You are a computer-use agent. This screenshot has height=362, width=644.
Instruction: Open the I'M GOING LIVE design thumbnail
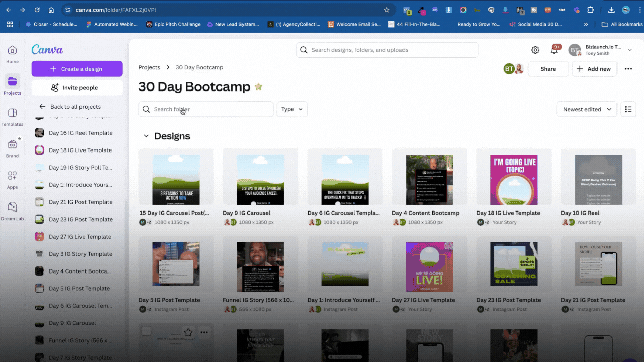(x=514, y=180)
